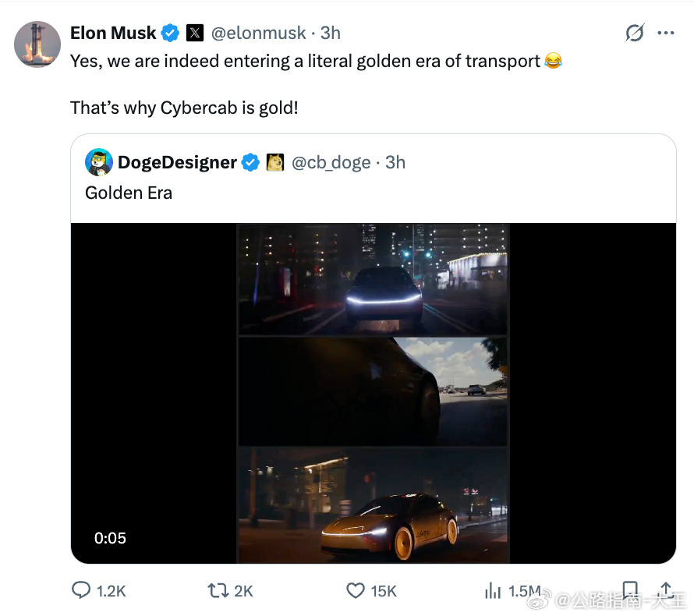The width and height of the screenshot is (694, 616).
Task: Click the 3h timestamp on Elon's post
Action: click(330, 34)
